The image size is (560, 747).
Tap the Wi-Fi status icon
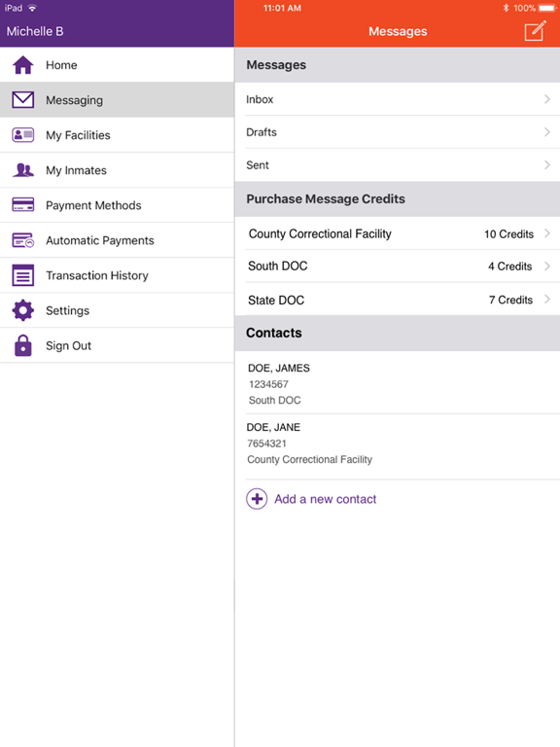pyautogui.click(x=32, y=8)
